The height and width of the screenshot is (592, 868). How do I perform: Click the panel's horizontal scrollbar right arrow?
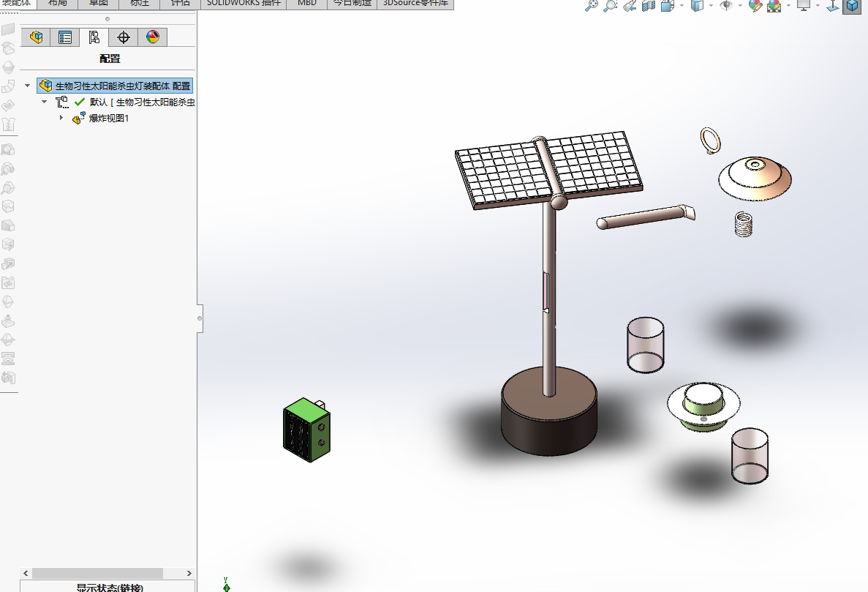point(189,574)
